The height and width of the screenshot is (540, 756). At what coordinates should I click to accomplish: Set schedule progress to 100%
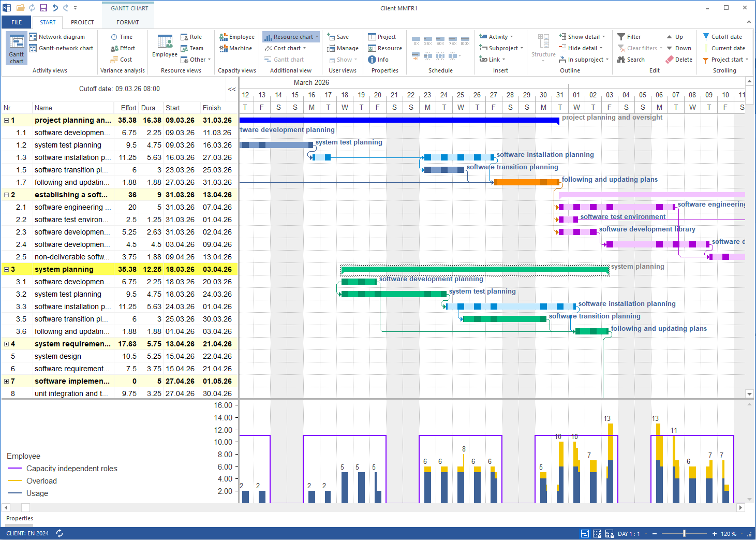465,40
